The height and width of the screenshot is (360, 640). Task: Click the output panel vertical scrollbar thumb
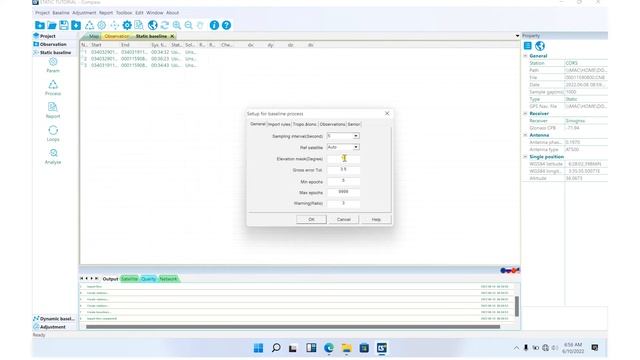click(x=517, y=306)
